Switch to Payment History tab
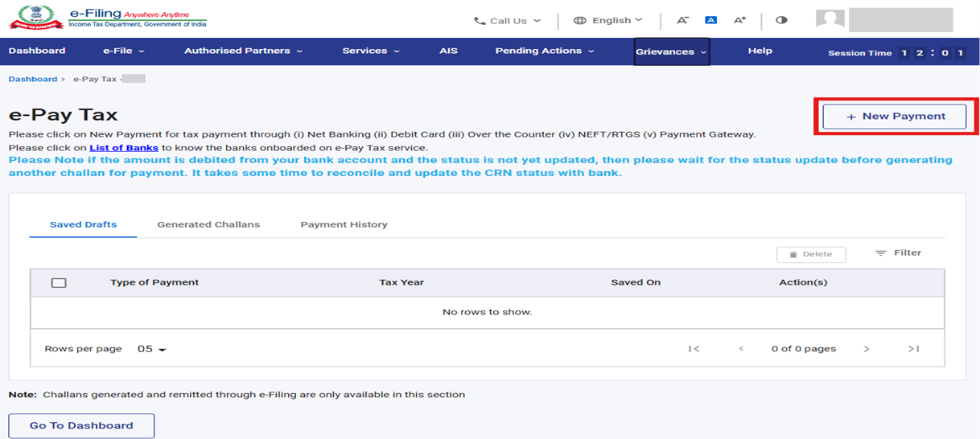This screenshot has width=980, height=439. click(x=344, y=224)
